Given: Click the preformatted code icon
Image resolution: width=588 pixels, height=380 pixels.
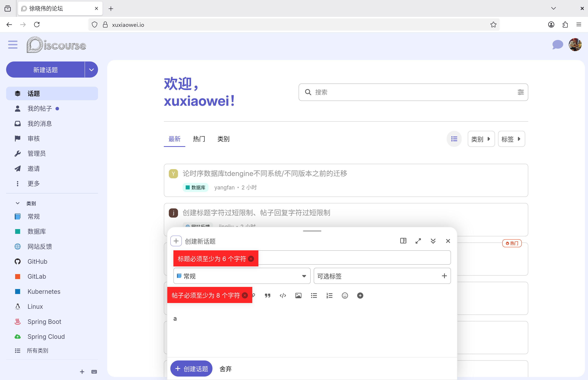Looking at the screenshot, I should click(x=283, y=295).
